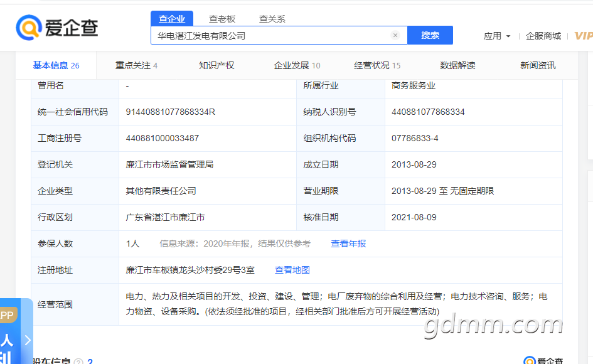Open the 经营状况 tab
Image resolution: width=593 pixels, height=364 pixels.
pyautogui.click(x=377, y=65)
